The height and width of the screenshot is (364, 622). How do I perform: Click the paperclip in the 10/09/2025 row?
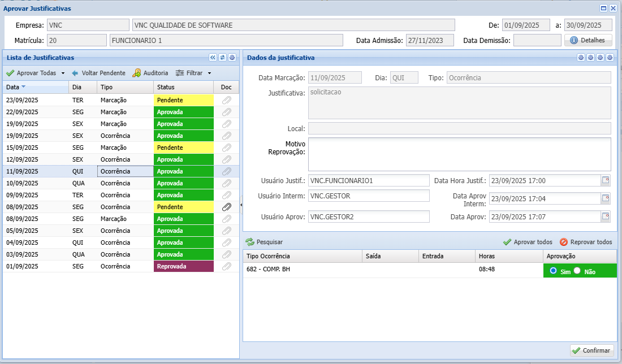tap(227, 183)
